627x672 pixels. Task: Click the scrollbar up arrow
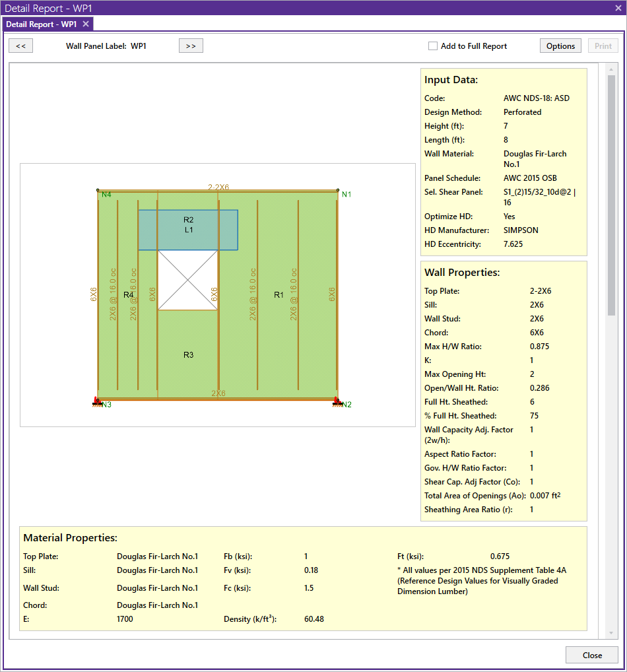point(610,69)
